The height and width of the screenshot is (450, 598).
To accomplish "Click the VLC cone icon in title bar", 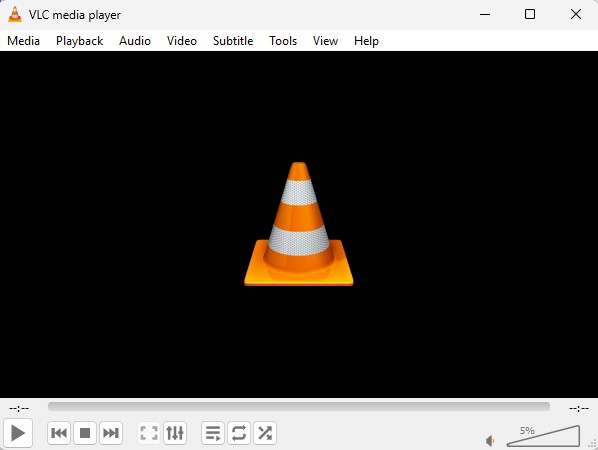I will point(15,14).
